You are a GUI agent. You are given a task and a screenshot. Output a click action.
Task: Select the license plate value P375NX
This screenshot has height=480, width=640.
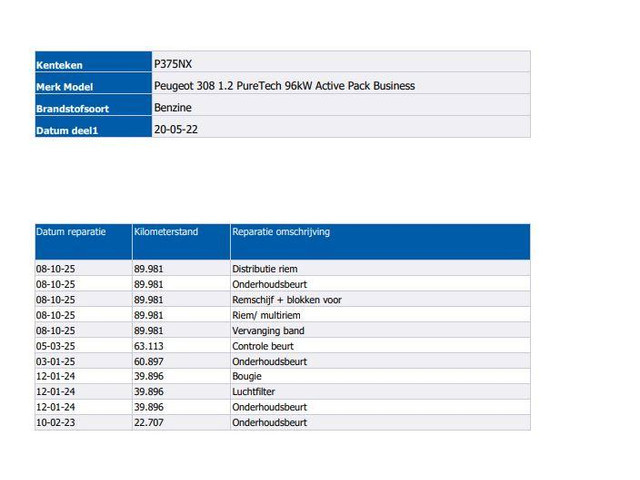pyautogui.click(x=173, y=63)
